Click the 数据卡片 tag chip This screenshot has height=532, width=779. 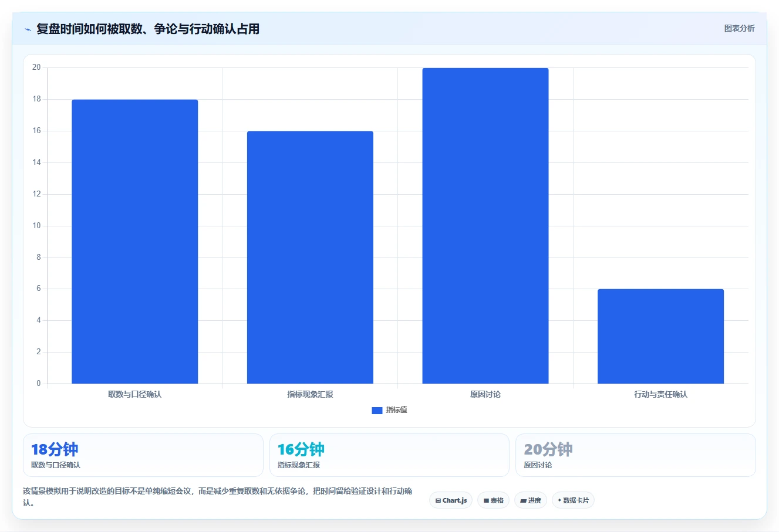click(573, 500)
